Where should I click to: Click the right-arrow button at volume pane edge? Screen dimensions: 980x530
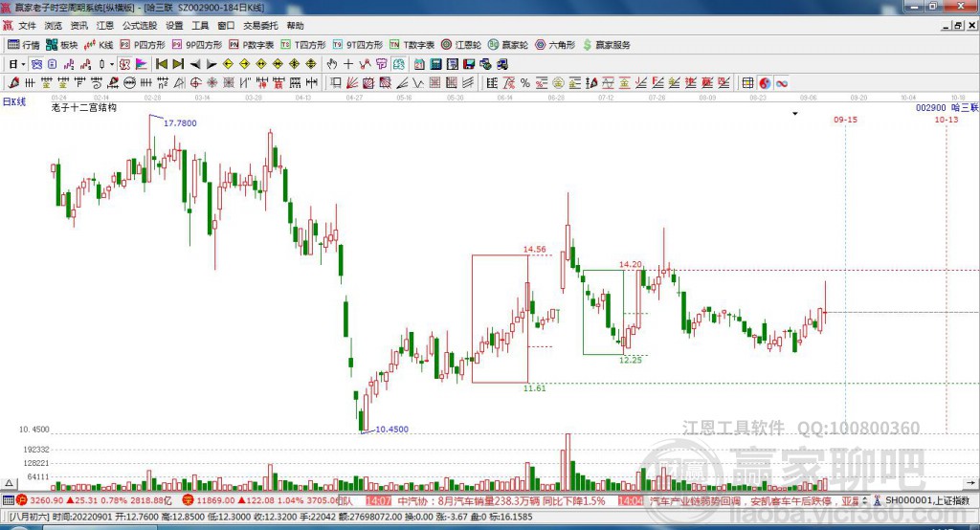970,483
